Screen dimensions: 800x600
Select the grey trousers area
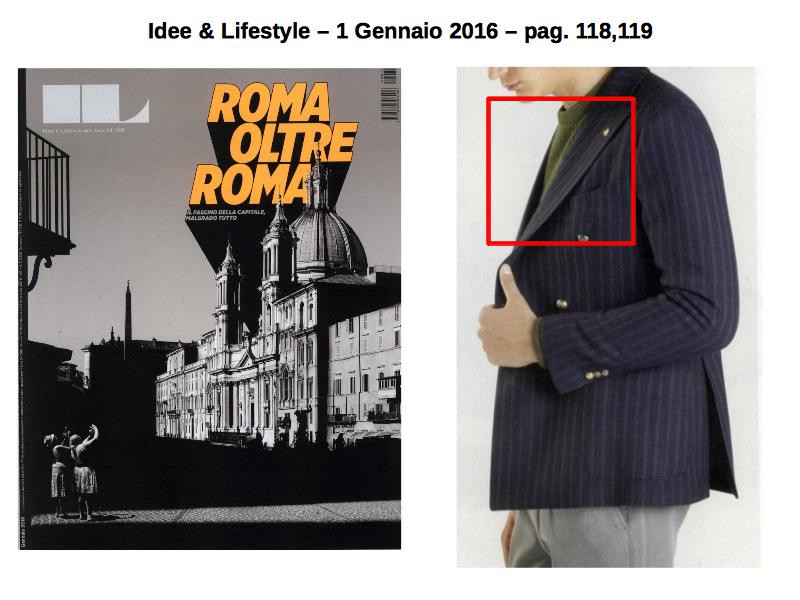point(599,537)
